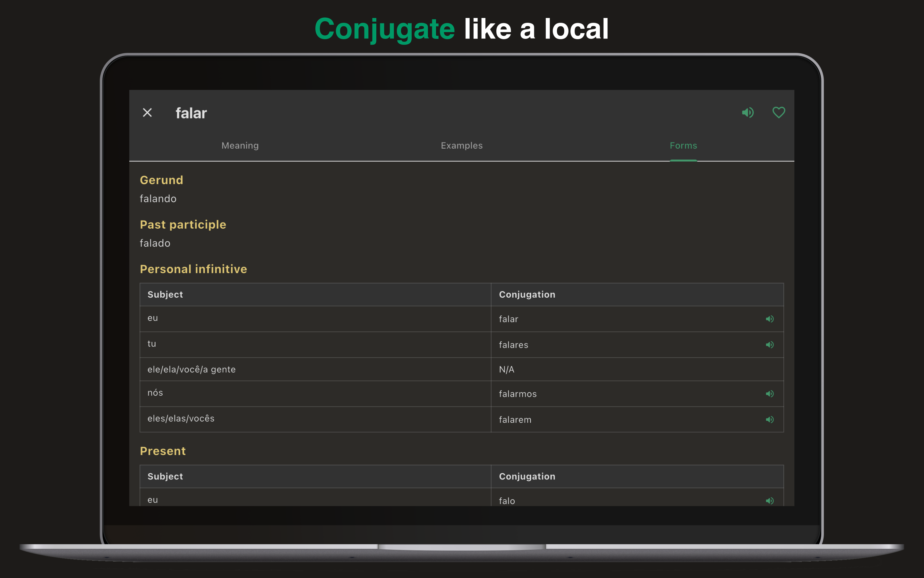
Task: Click the N/A conjugation cell
Action: 637,369
